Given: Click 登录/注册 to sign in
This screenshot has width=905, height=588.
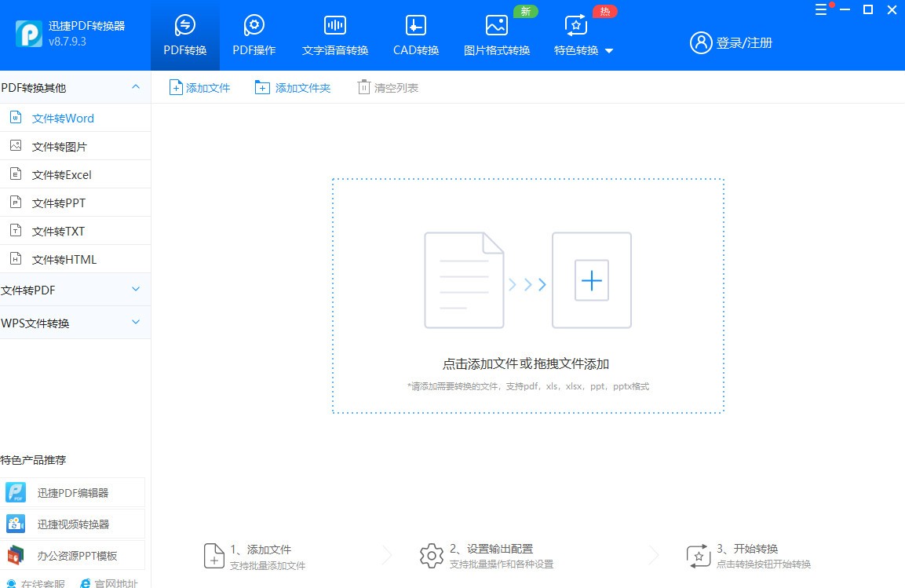Looking at the screenshot, I should (731, 43).
